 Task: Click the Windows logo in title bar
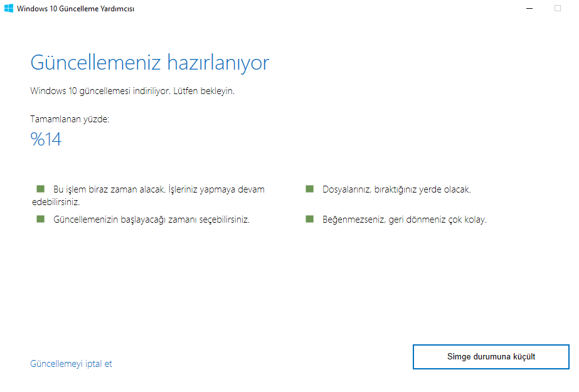9,8
